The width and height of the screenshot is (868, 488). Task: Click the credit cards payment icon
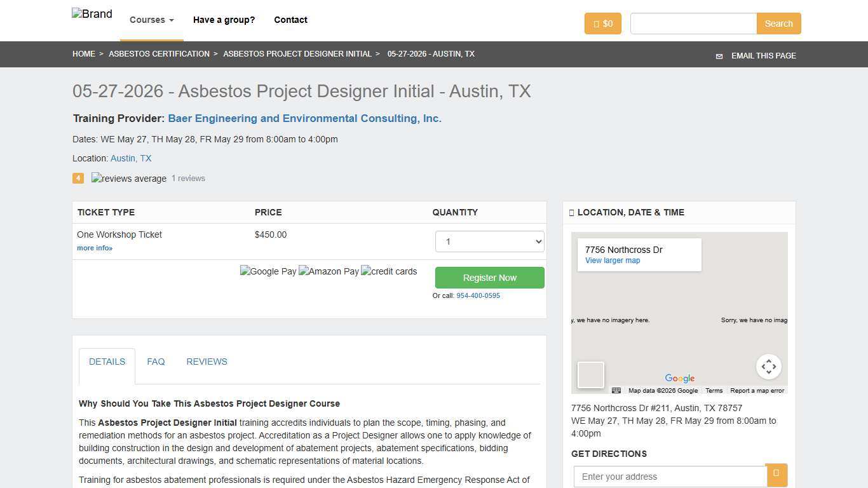pyautogui.click(x=388, y=271)
